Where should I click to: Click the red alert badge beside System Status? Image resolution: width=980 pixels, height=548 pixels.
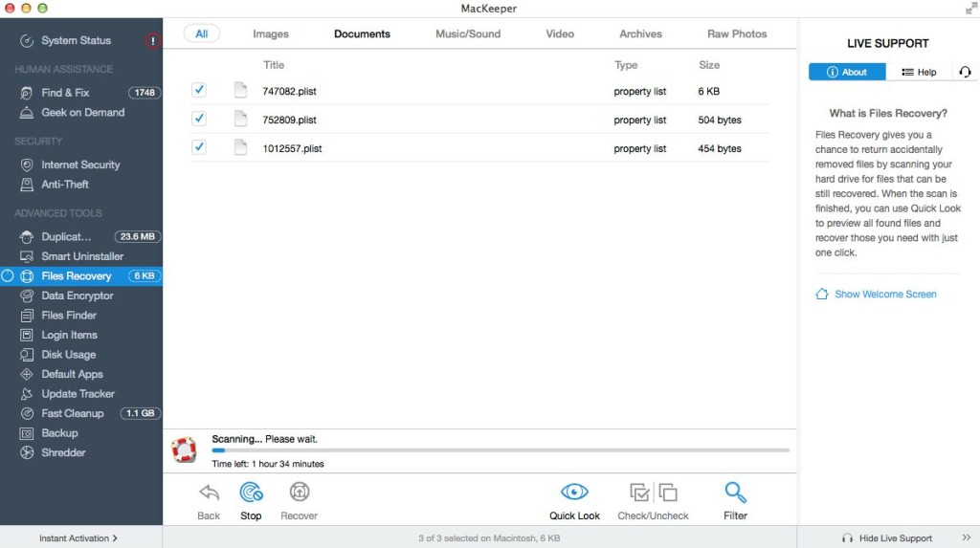pos(152,40)
